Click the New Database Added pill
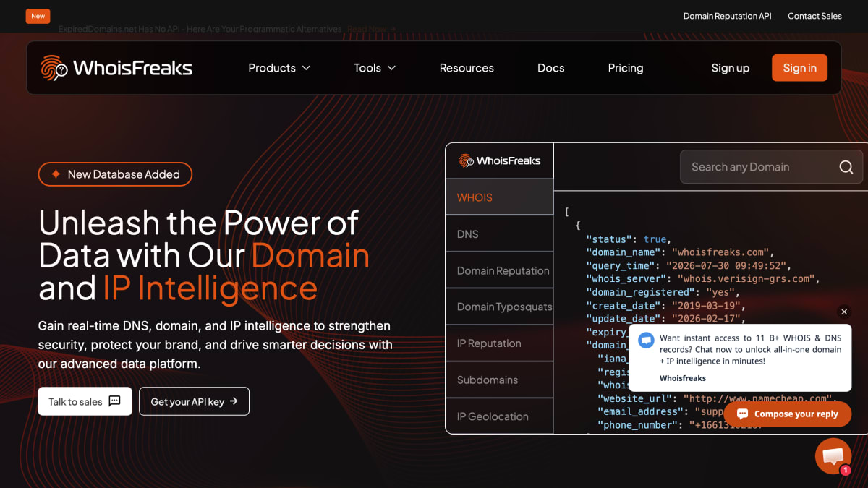Screen dimensions: 868x488 click(x=115, y=174)
